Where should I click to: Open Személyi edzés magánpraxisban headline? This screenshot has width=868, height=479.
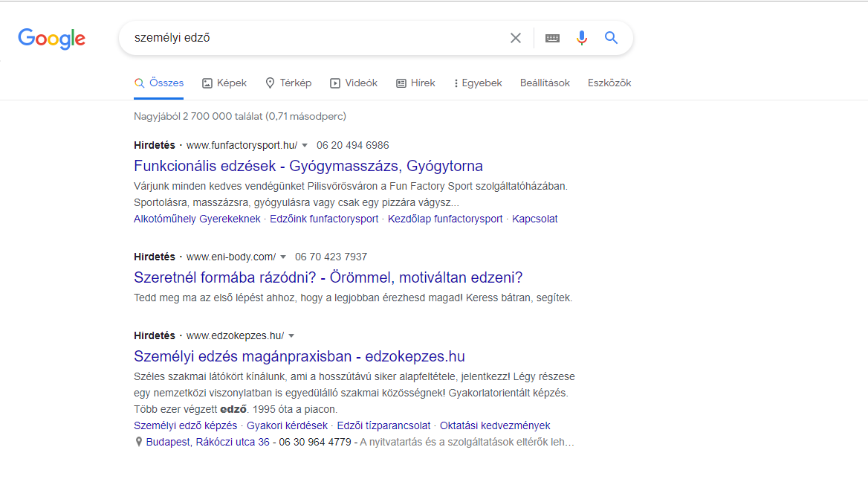[x=299, y=356]
